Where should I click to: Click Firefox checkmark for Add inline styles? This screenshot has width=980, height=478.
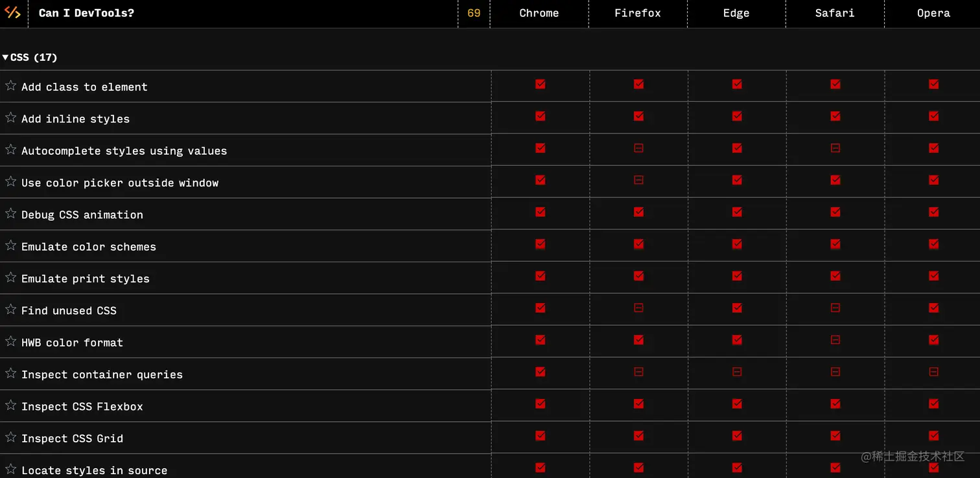638,116
